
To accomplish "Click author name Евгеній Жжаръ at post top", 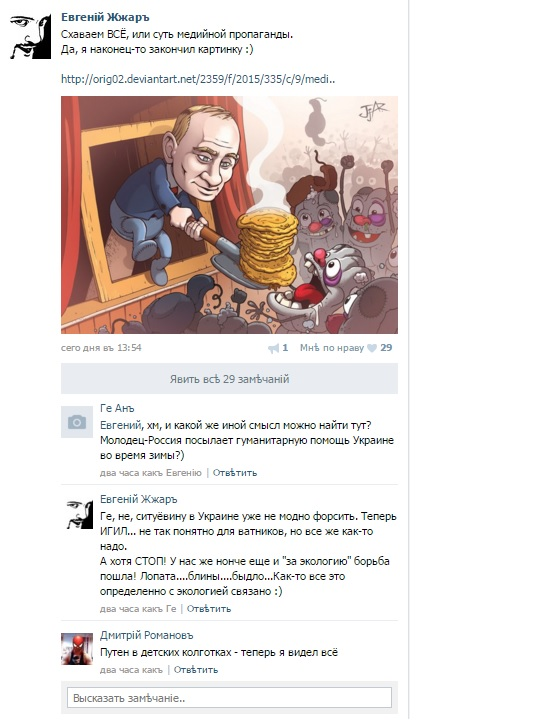I will pyautogui.click(x=105, y=17).
